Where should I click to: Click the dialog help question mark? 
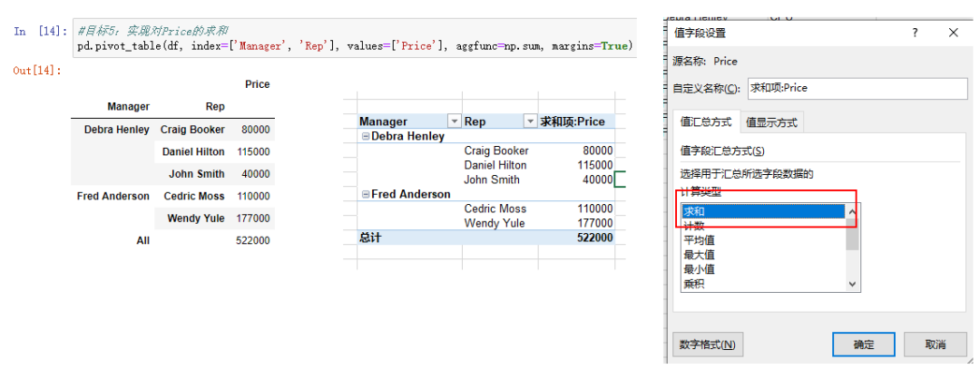[915, 33]
